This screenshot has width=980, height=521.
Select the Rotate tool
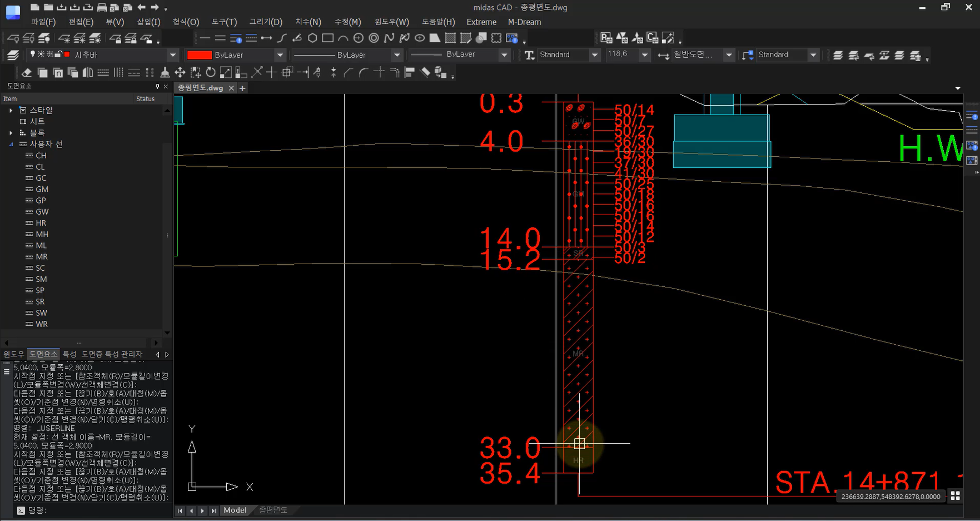[x=211, y=72]
